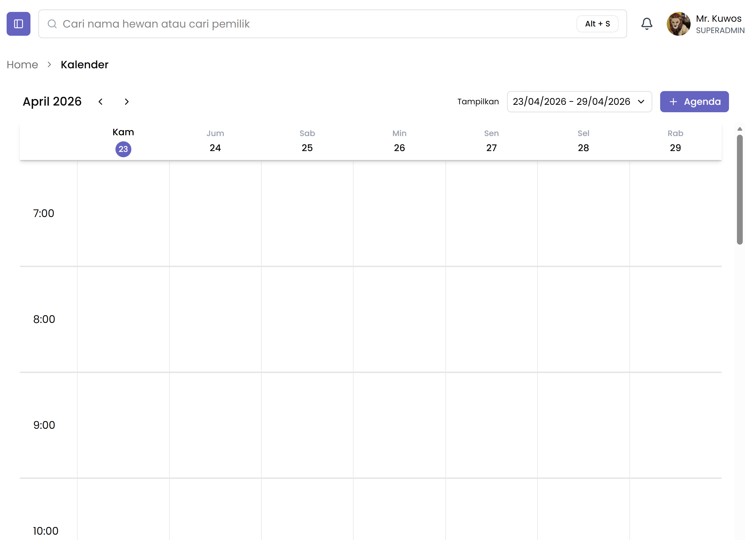
Task: Click the 9:00 time label
Action: click(x=44, y=425)
